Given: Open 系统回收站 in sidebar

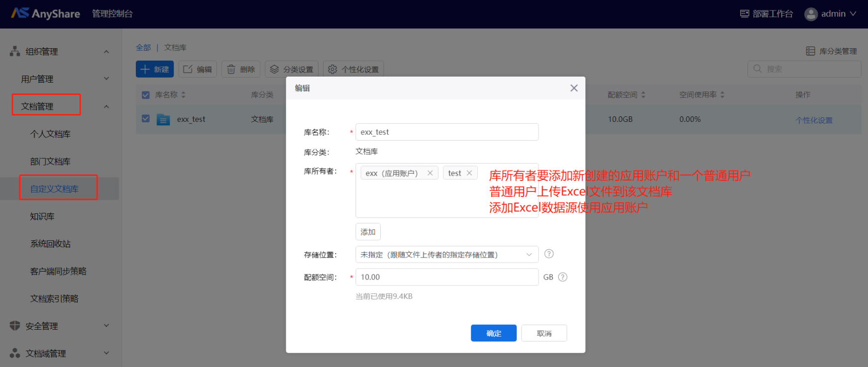Looking at the screenshot, I should (50, 244).
